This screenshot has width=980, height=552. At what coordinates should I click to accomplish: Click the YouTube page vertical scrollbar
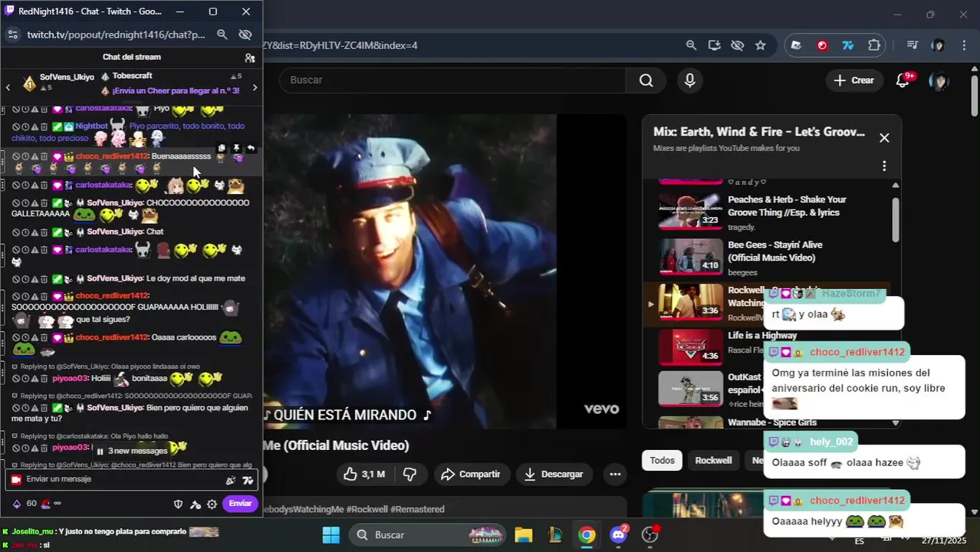(x=975, y=96)
